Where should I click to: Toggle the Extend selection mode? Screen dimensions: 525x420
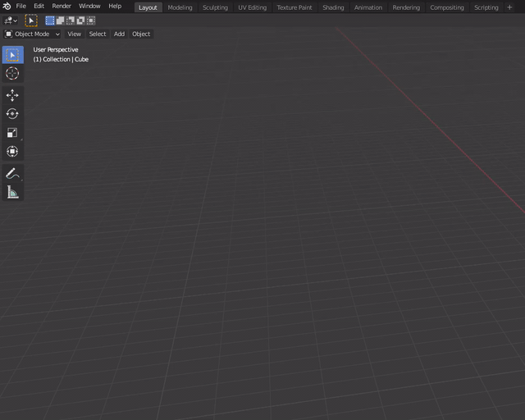[x=60, y=21]
